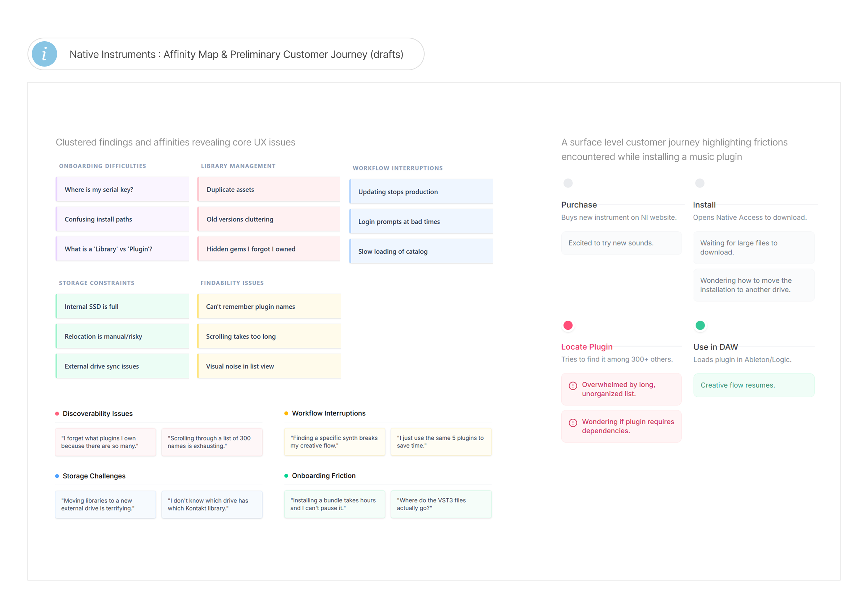
Task: Click the Install step title
Action: click(704, 205)
